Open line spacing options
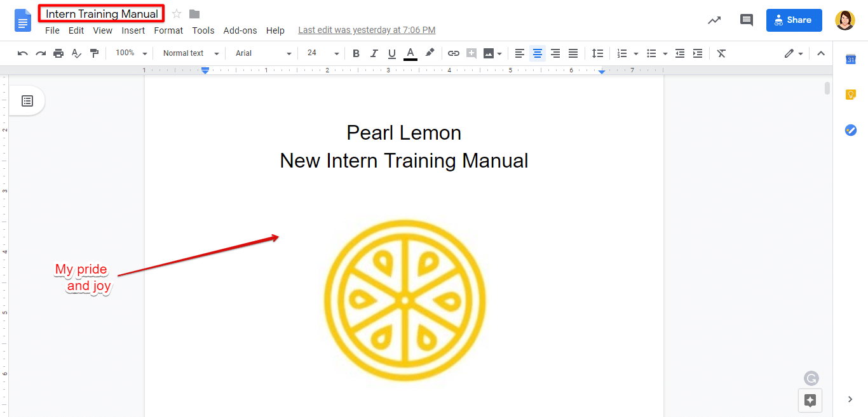 [597, 53]
